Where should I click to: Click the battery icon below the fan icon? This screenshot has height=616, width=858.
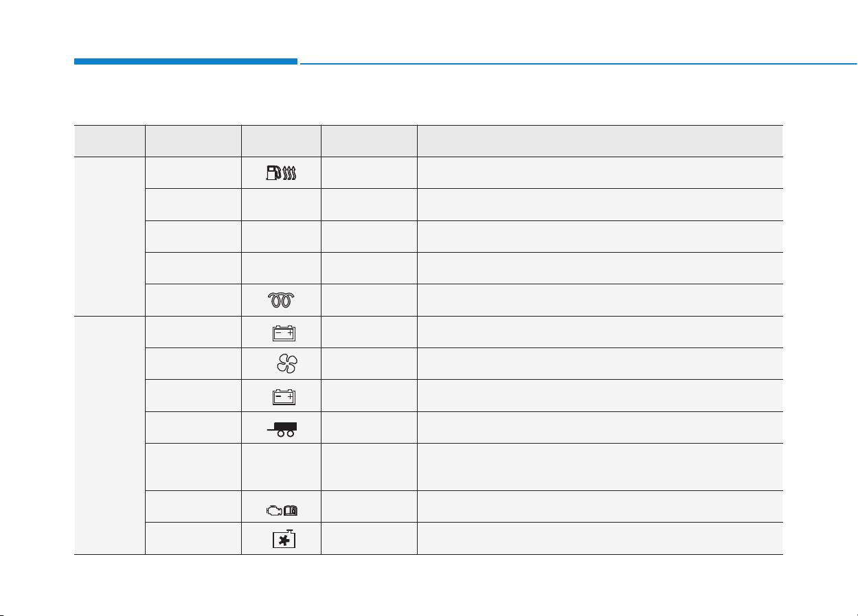[282, 396]
